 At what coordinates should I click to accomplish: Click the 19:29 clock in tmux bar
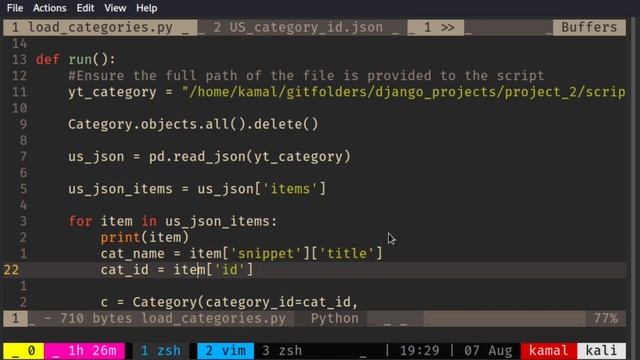(x=419, y=351)
